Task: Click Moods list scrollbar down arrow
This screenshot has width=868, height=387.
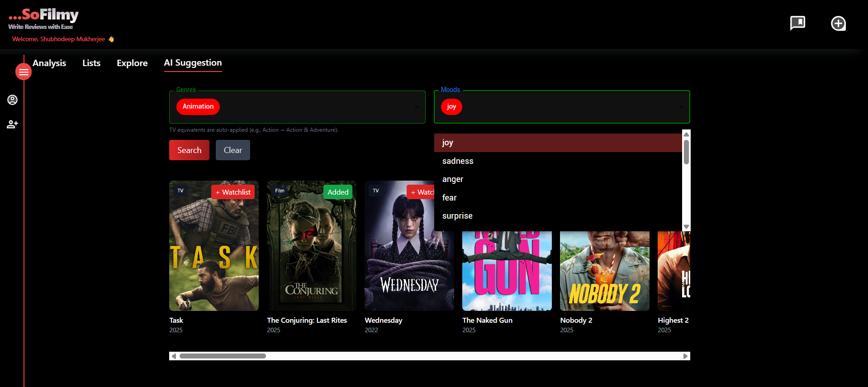Action: (x=686, y=227)
